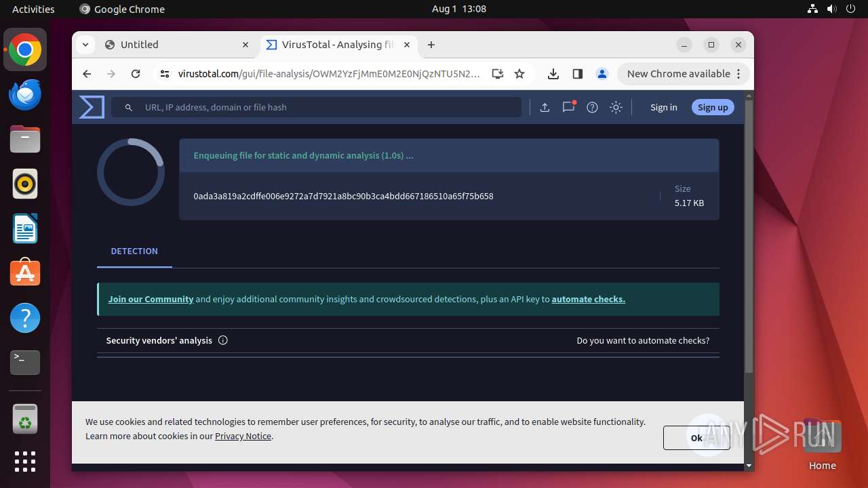Toggle the light/dark theme icon

(616, 107)
